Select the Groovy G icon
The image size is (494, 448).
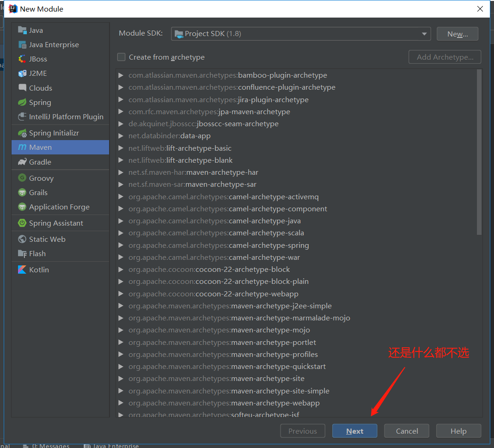[x=22, y=178]
